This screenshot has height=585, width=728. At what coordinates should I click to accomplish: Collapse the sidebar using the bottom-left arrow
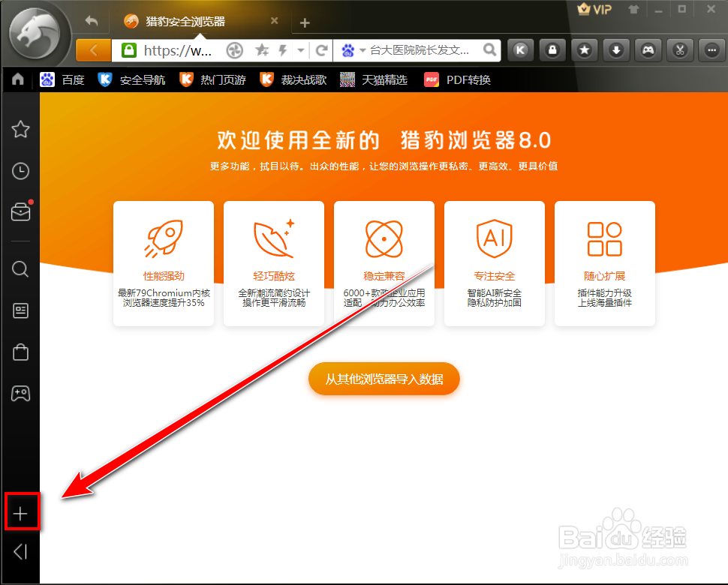(20, 552)
